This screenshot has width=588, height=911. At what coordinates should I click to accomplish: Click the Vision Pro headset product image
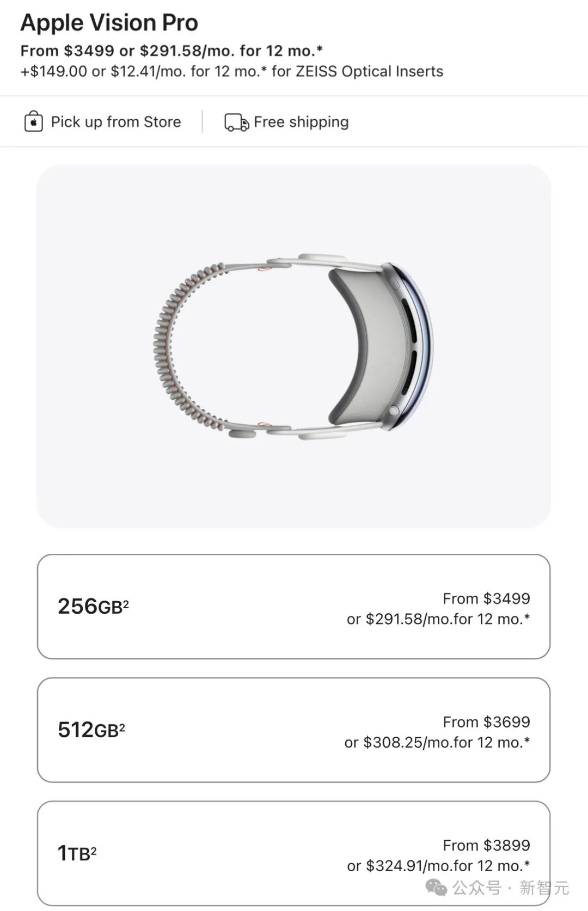[293, 346]
